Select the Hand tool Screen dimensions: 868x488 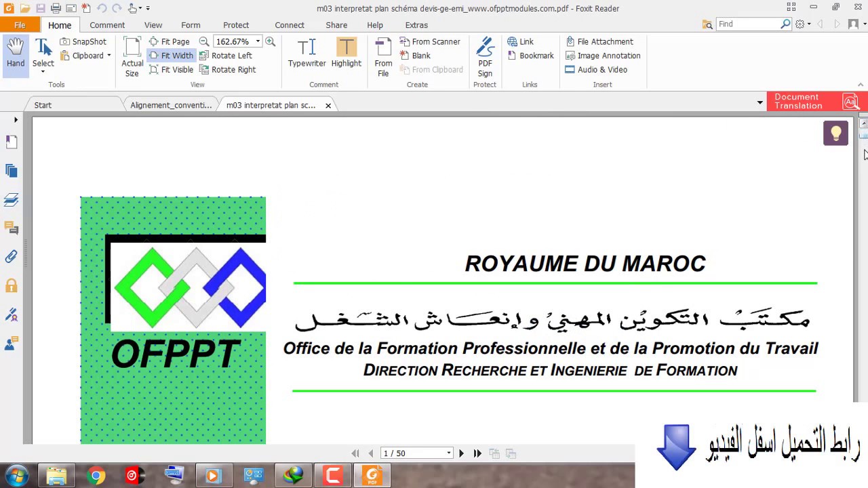tap(16, 54)
